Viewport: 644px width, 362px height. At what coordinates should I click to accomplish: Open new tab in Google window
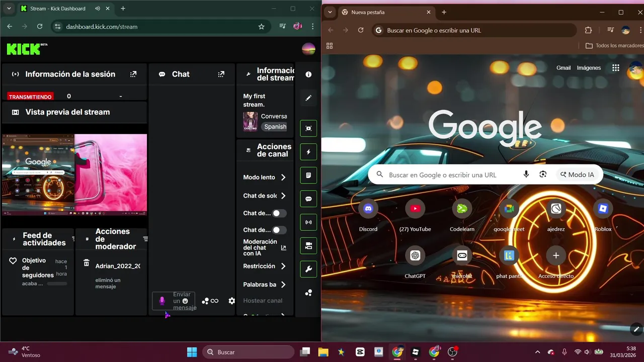pyautogui.click(x=444, y=12)
